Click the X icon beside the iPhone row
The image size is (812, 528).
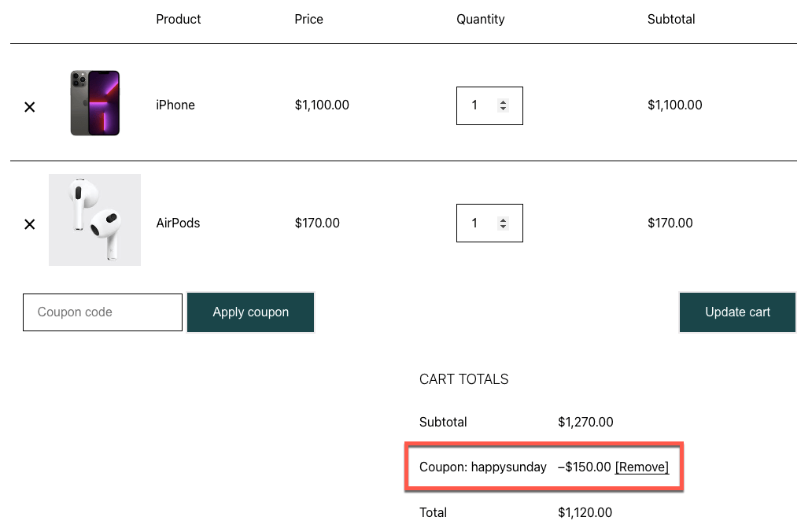coord(29,106)
